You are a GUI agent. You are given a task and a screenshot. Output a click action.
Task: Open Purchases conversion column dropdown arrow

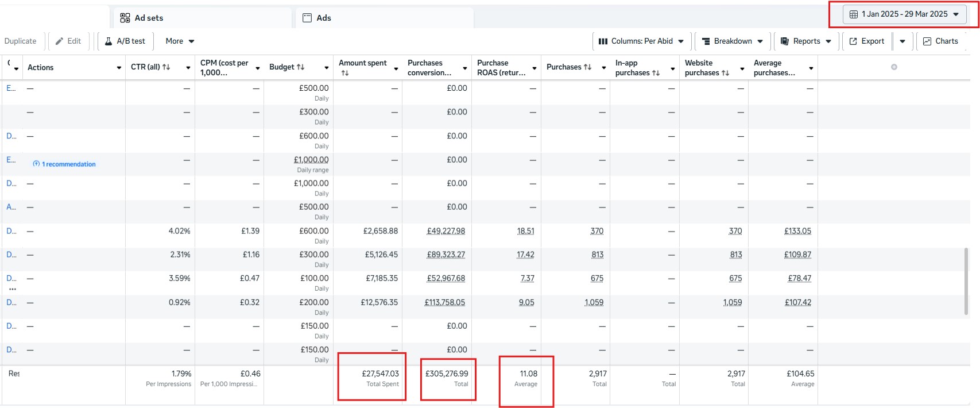tap(465, 68)
